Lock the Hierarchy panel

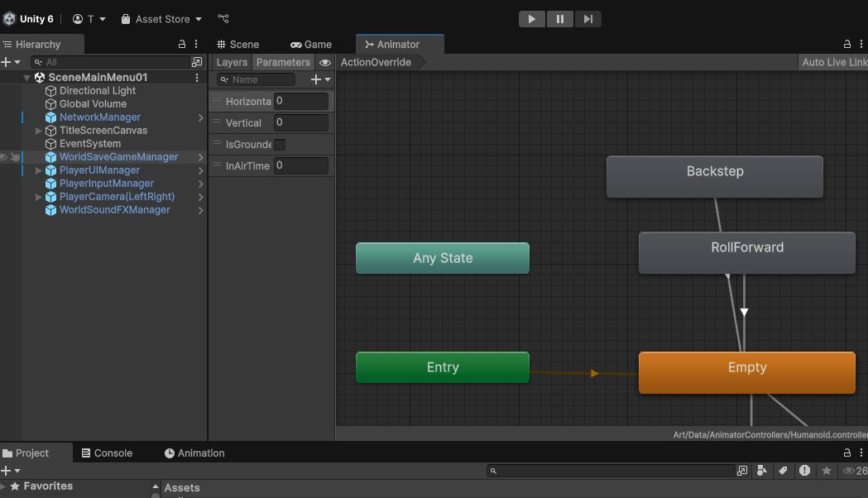[x=181, y=44]
